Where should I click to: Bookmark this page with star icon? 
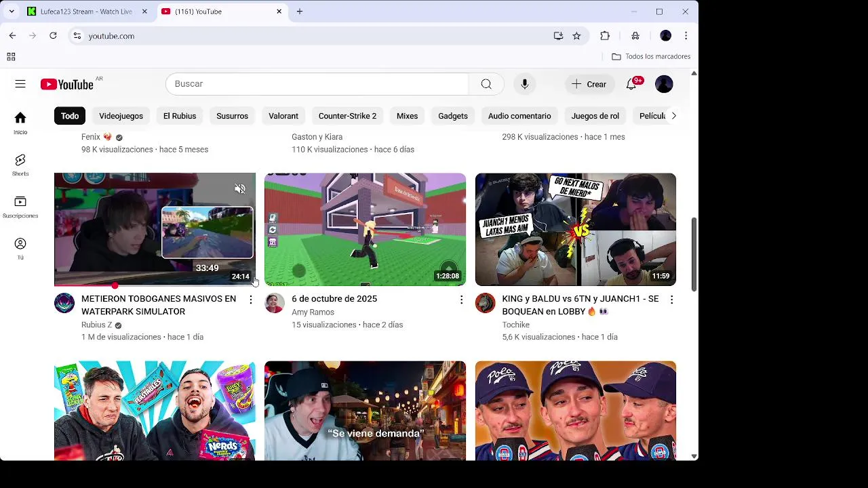point(576,36)
